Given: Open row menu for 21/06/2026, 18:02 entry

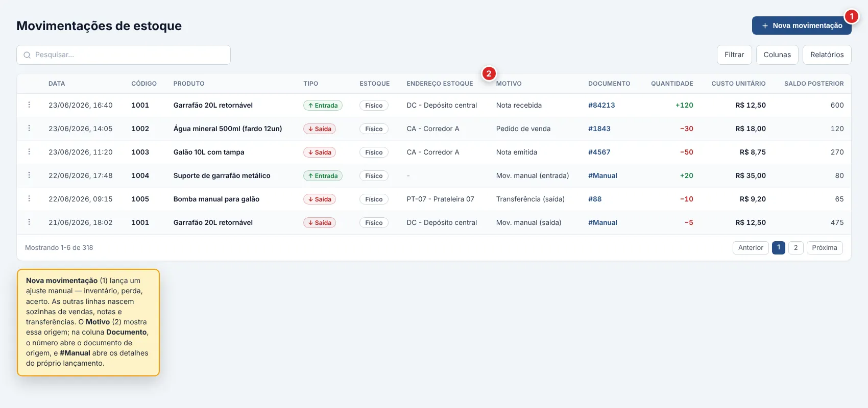Looking at the screenshot, I should point(29,222).
